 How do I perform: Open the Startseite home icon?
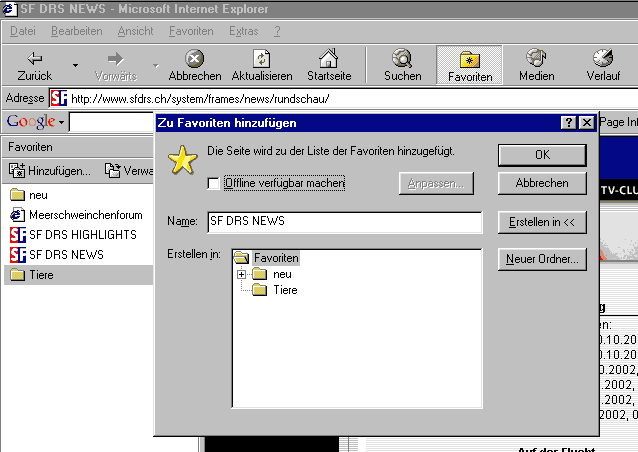click(x=328, y=58)
